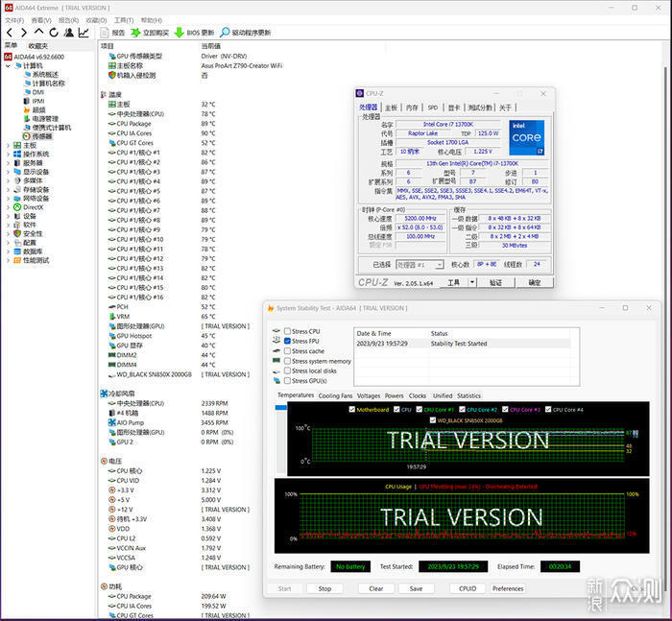This screenshot has height=621, width=672.
Task: Click the 验证 validate button in CPU-Z
Action: pos(496,282)
